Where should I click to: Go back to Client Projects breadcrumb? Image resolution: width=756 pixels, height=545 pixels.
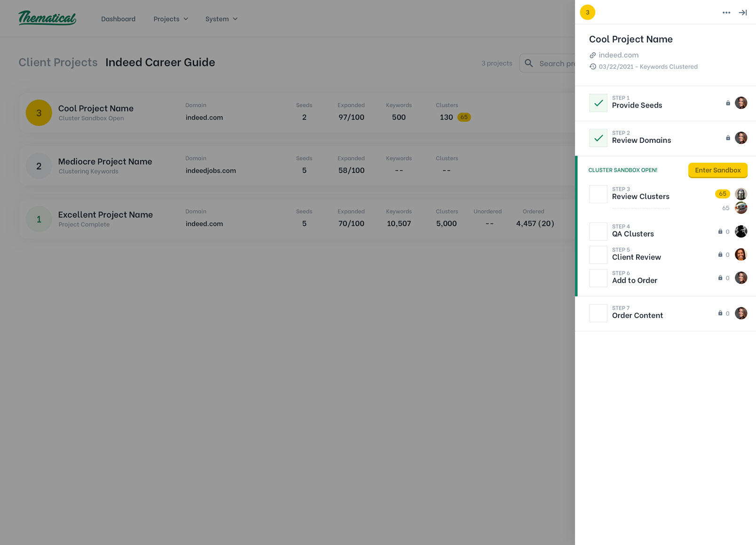[x=58, y=62]
